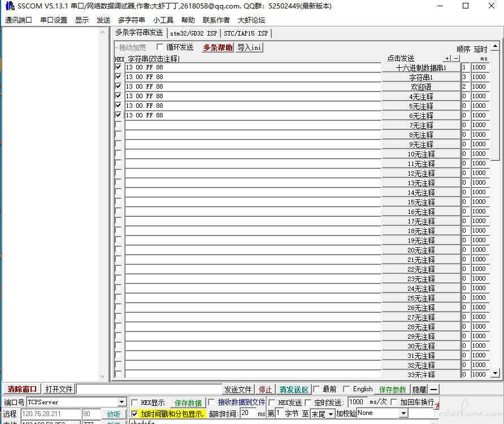
Task: Click the 保存参数 save parameters button
Action: pos(393,390)
